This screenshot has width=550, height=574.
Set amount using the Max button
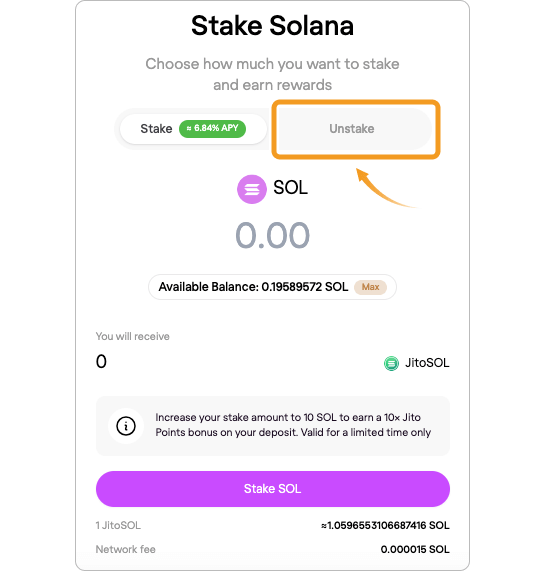click(x=370, y=287)
